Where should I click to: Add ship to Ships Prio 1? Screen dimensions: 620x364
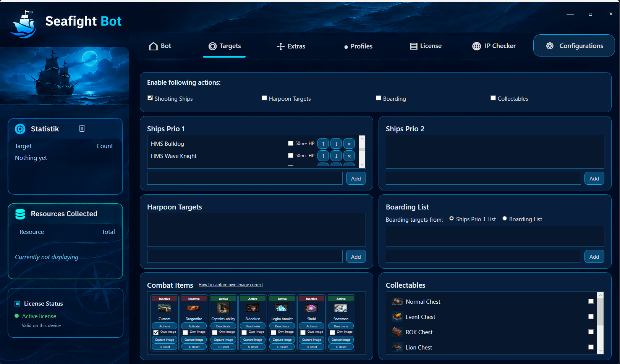(x=356, y=179)
